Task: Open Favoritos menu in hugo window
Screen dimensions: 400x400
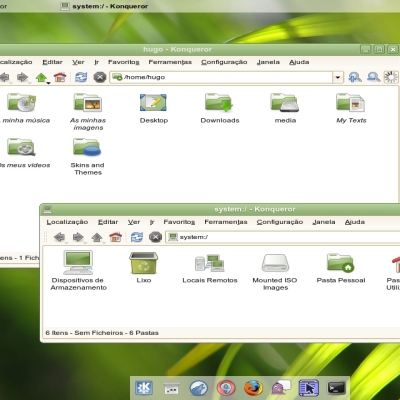Action: coord(124,62)
